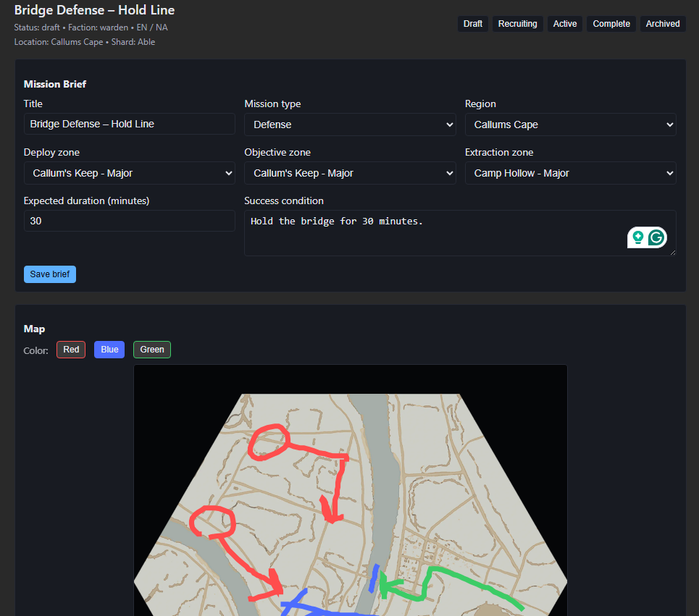Archive the mission
The width and height of the screenshot is (699, 616).
[662, 23]
